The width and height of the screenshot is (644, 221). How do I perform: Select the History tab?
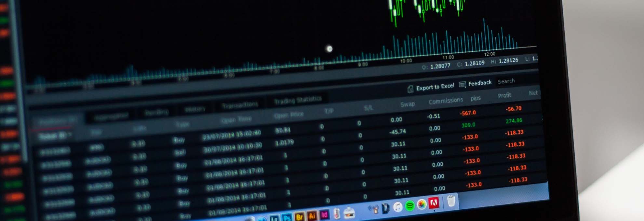[195, 109]
